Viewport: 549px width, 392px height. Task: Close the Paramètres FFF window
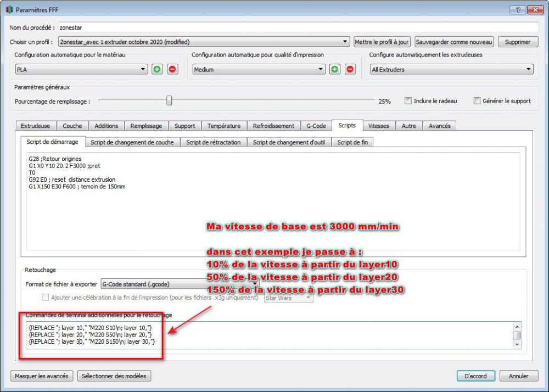pyautogui.click(x=535, y=10)
